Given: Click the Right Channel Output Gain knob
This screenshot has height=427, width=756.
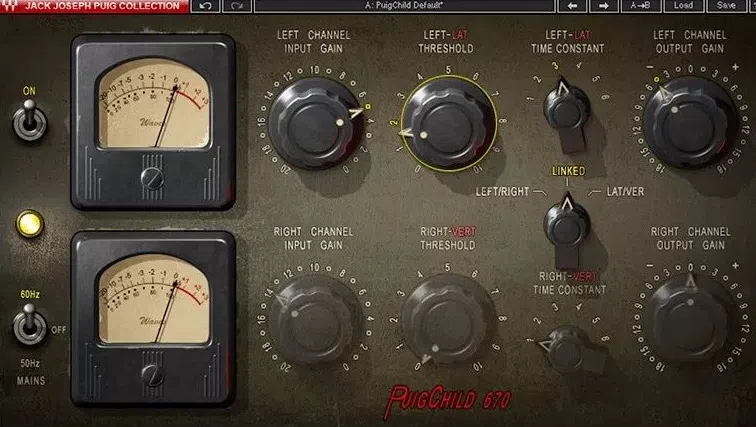Looking at the screenshot, I should tap(689, 317).
